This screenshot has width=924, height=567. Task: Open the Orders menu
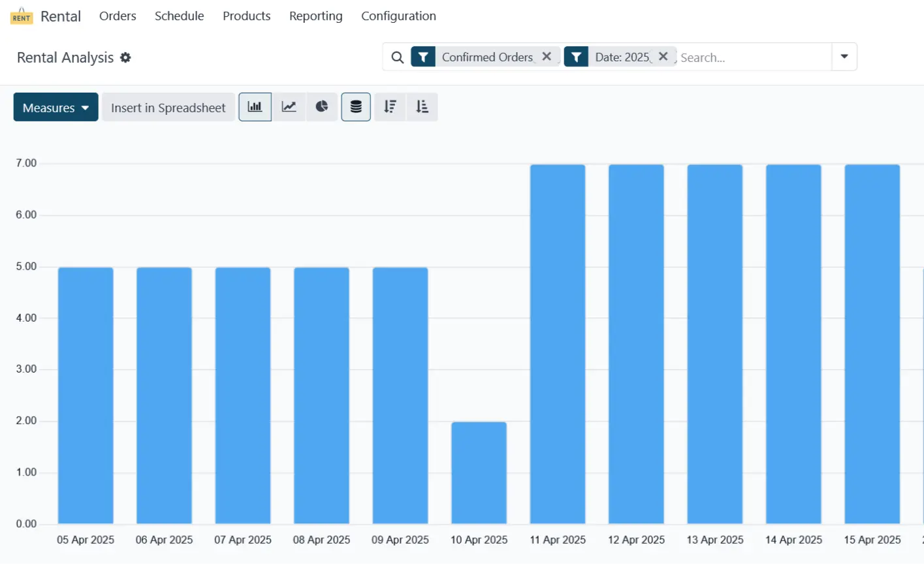118,16
